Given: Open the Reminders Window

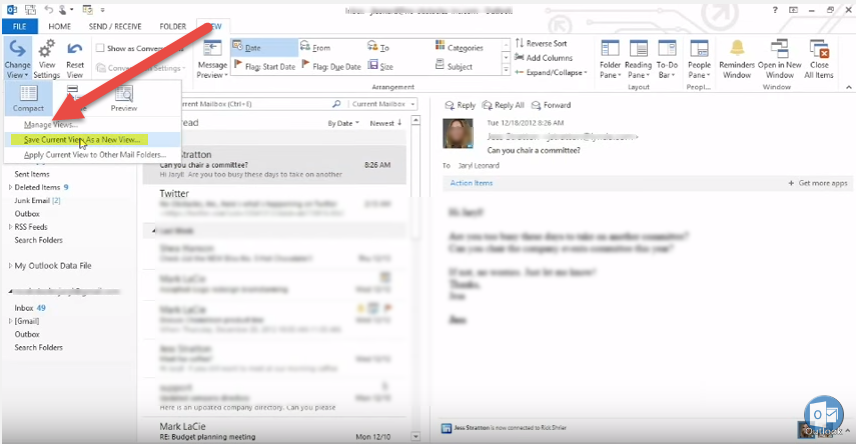Looking at the screenshot, I should point(737,59).
